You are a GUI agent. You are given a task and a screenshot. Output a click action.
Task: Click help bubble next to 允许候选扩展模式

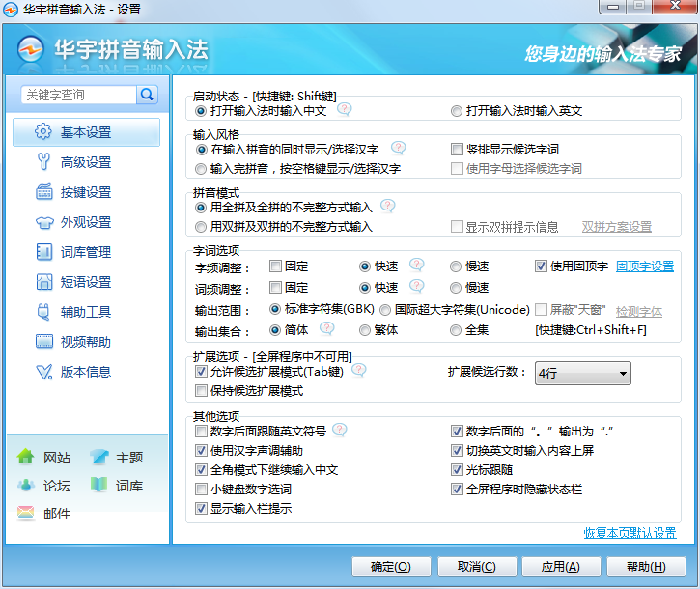click(358, 370)
